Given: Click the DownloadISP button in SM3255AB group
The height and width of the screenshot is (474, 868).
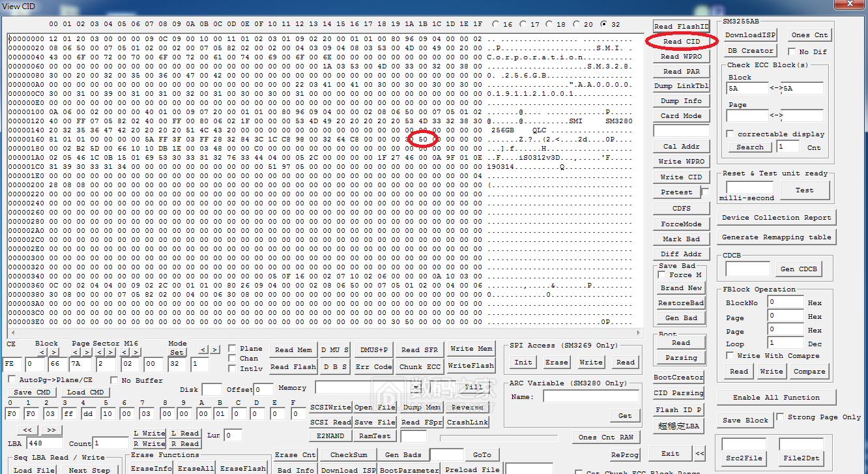Looking at the screenshot, I should point(751,35).
